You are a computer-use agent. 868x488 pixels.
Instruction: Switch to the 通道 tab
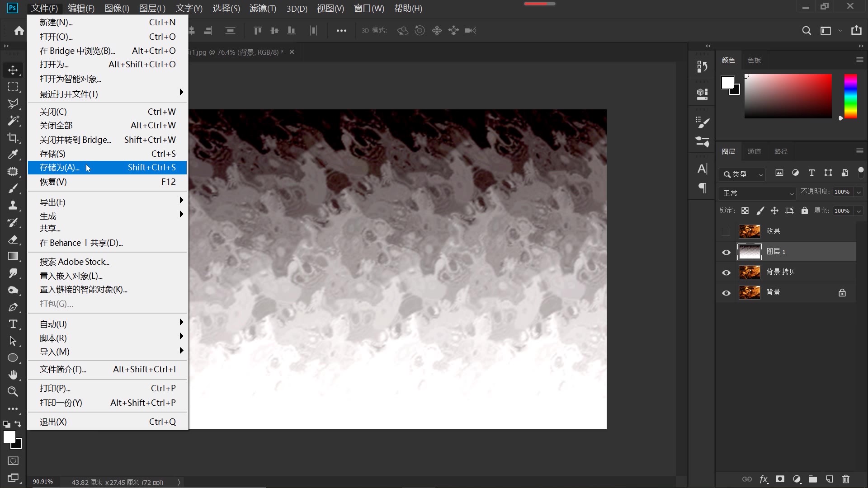pos(754,151)
